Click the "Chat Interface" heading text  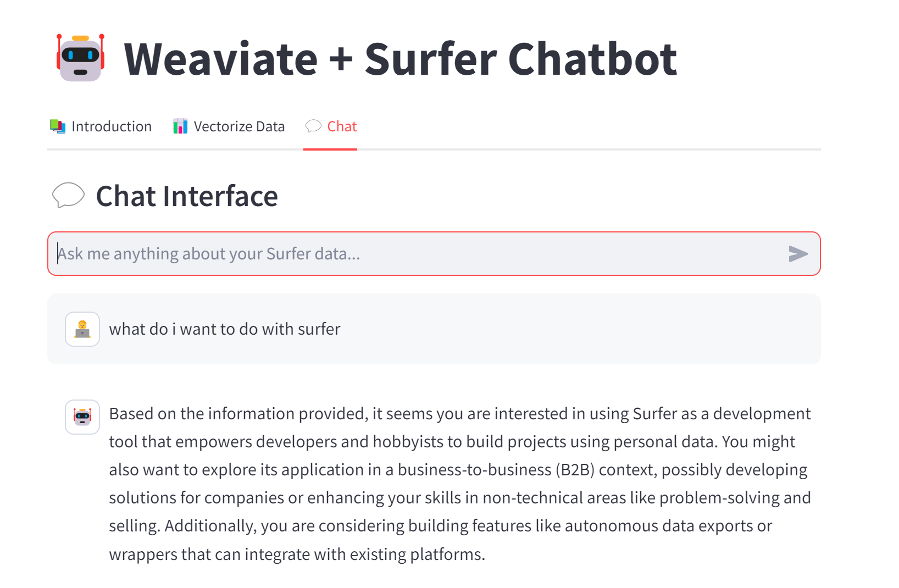tap(187, 196)
